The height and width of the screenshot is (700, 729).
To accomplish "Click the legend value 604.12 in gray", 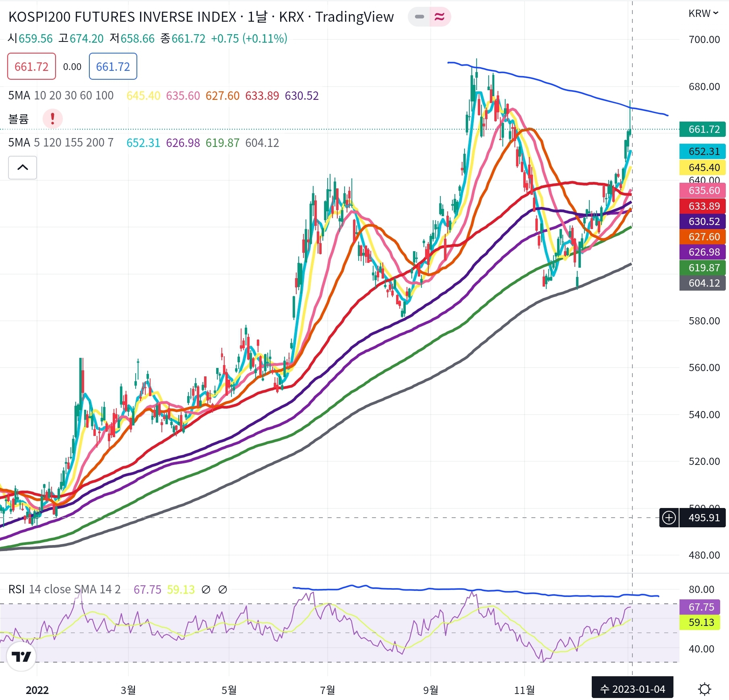I will [262, 143].
